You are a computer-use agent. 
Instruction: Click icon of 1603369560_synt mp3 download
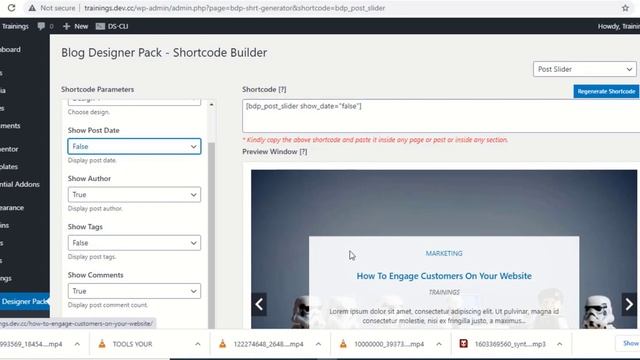[463, 344]
